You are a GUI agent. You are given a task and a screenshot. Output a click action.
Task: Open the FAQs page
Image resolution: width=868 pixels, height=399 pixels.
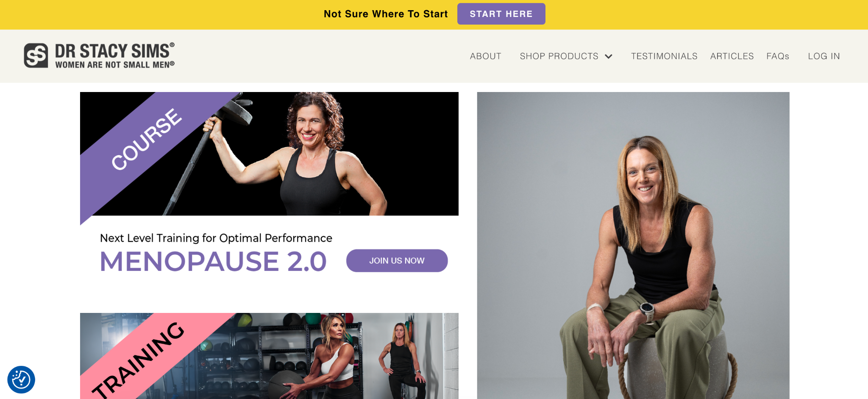coord(778,56)
